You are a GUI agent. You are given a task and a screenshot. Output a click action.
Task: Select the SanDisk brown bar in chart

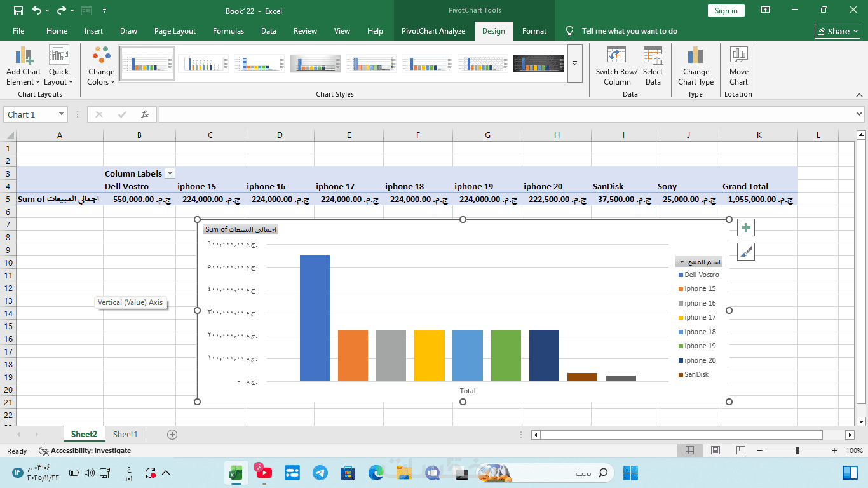(582, 377)
